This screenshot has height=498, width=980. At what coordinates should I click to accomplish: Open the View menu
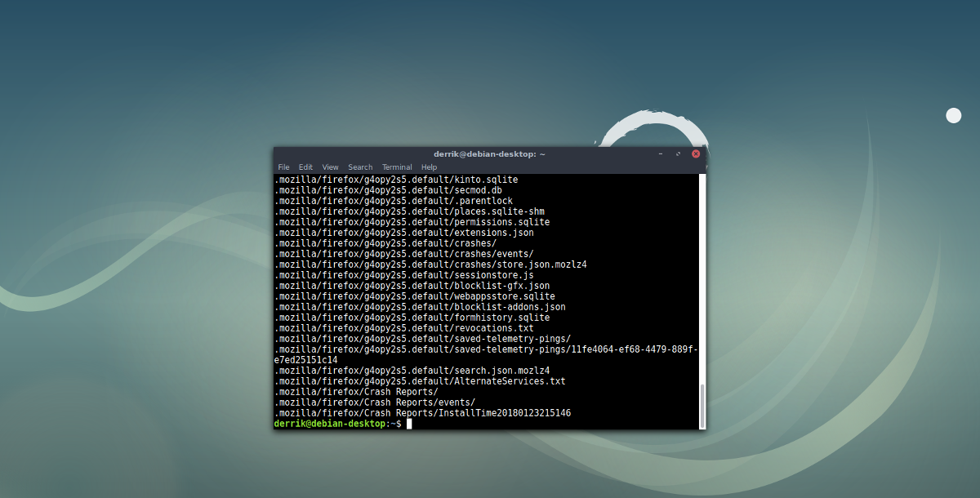pos(330,167)
